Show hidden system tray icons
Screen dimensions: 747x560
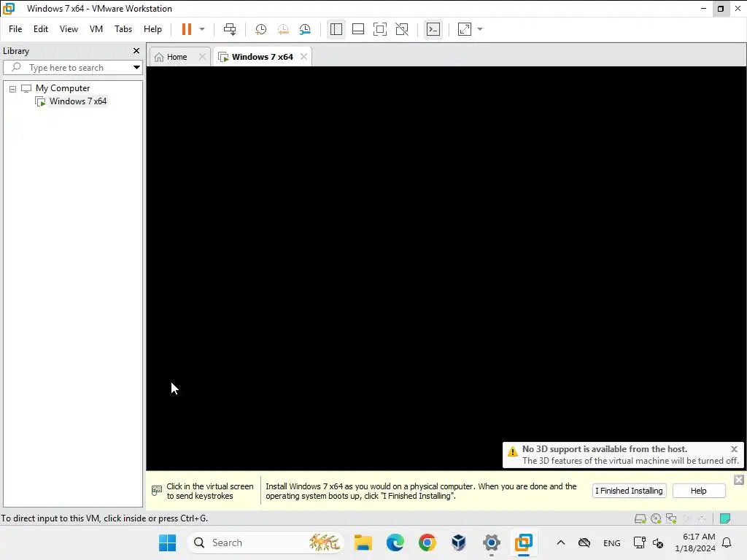[x=561, y=542]
